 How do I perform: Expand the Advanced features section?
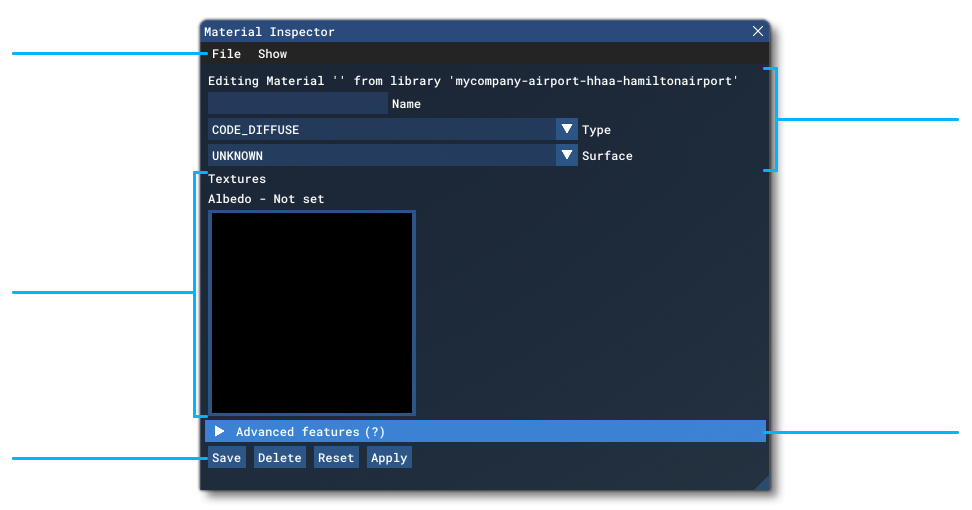(485, 431)
